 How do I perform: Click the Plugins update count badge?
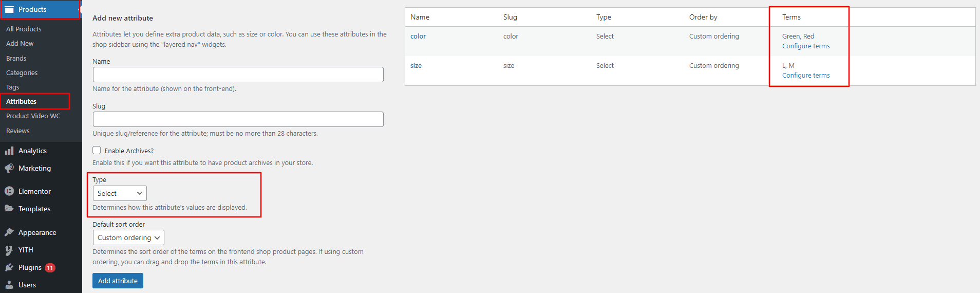pyautogui.click(x=50, y=268)
